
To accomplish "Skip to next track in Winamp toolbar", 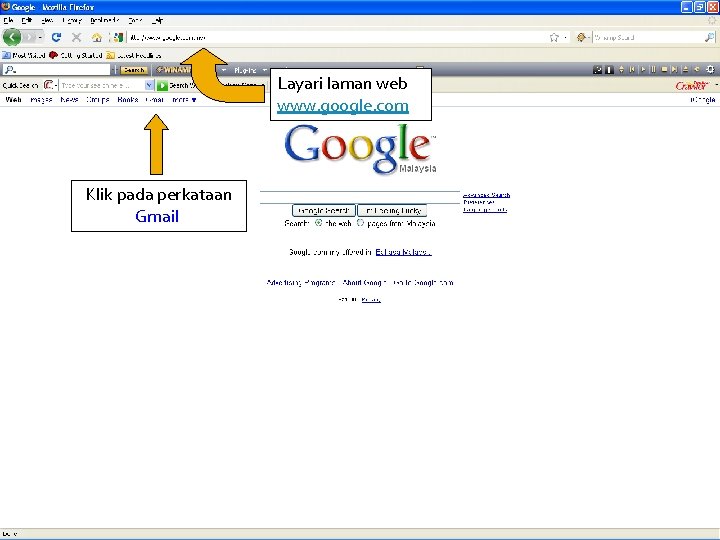I will tap(674, 69).
